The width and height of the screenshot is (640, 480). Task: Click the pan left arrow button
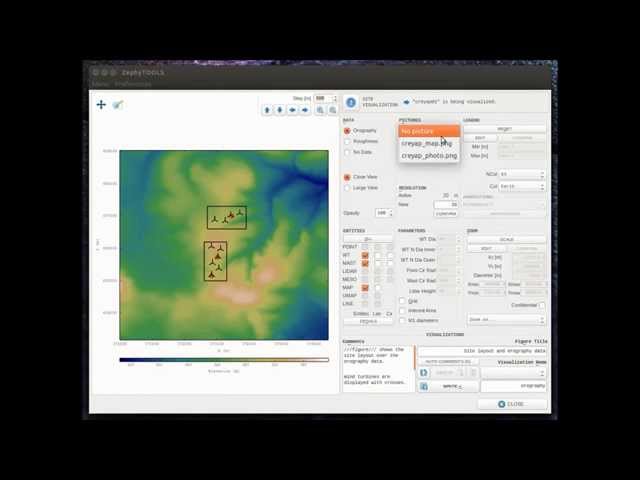click(x=293, y=110)
